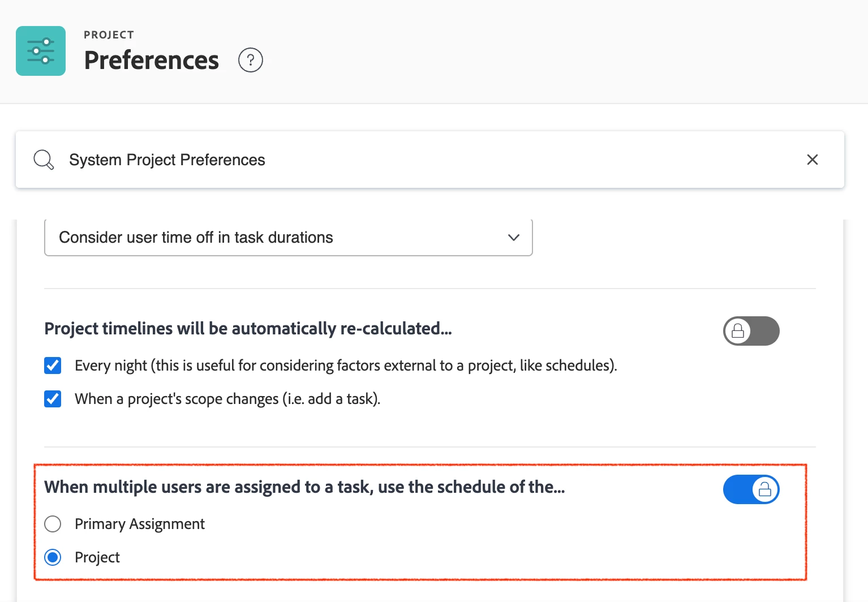Uncheck the project scope changes checkbox
Viewport: 868px width, 602px height.
click(53, 399)
